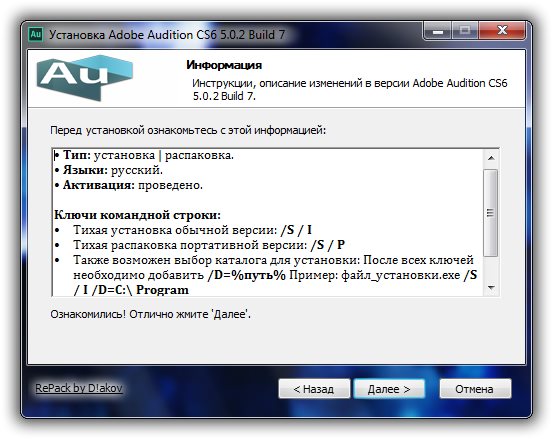Click the Информация header title
This screenshot has width=553, height=439.
point(224,65)
